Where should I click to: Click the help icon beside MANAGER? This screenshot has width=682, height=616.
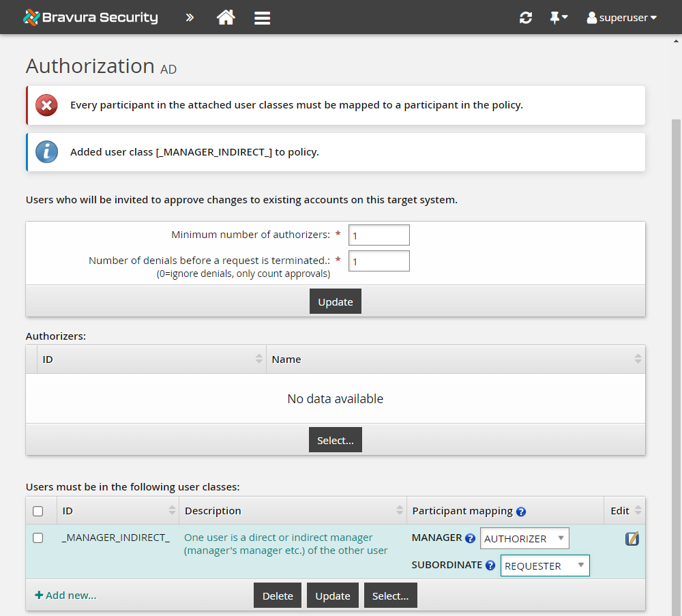click(x=471, y=538)
